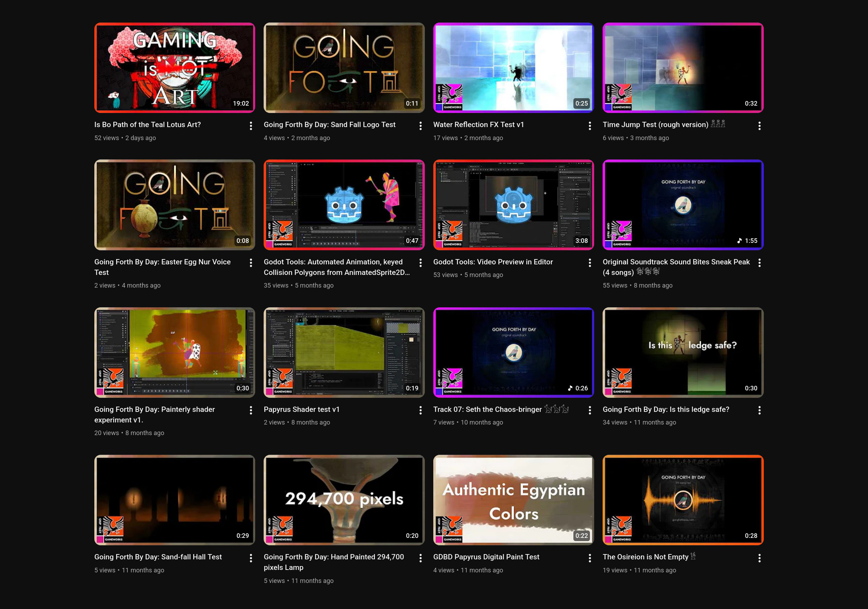Open 'Original Soundtrack Sound Bites Sneak Peak' title link
The image size is (868, 609).
click(x=675, y=262)
